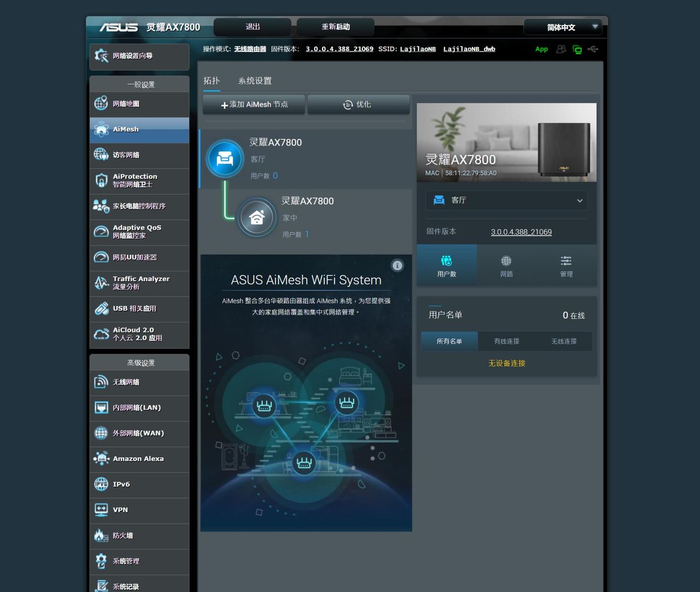Open the USB applications icon

[101, 309]
